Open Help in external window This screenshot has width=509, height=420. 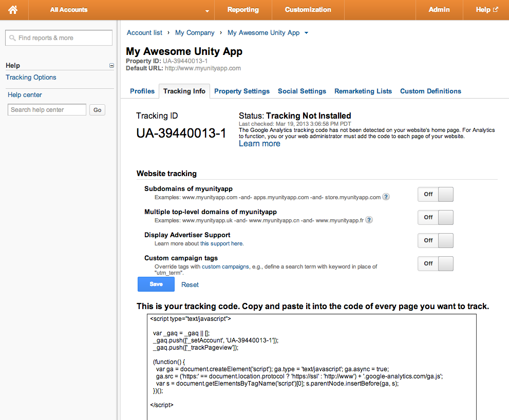coord(486,10)
